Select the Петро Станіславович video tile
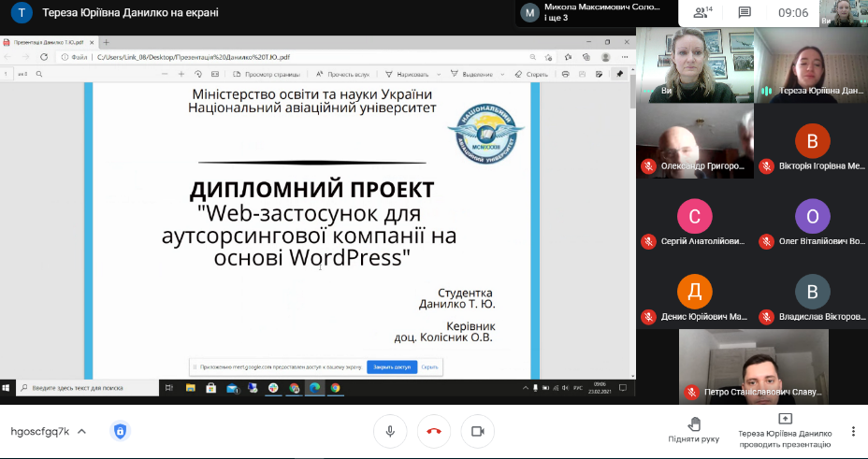Image resolution: width=868 pixels, height=459 pixels. [x=753, y=366]
